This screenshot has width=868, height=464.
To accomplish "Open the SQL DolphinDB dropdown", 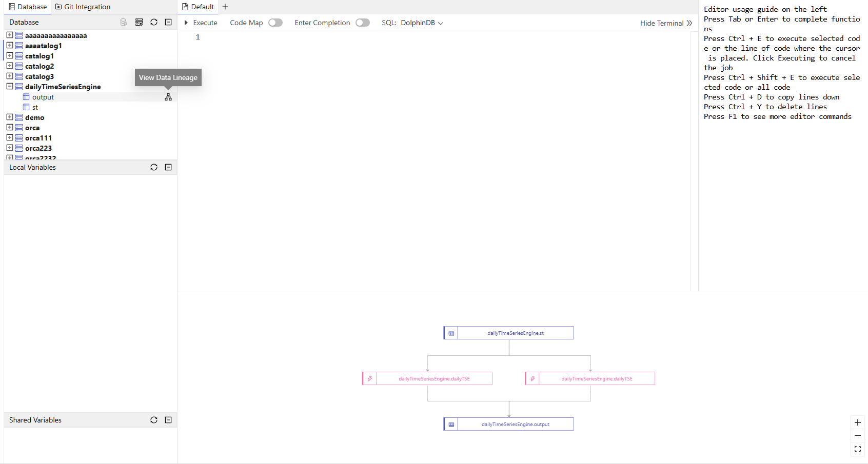I will (x=422, y=23).
